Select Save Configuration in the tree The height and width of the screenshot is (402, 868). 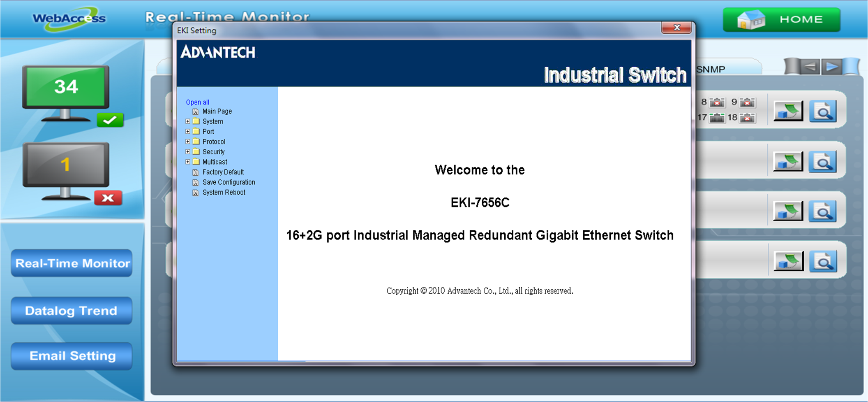229,182
